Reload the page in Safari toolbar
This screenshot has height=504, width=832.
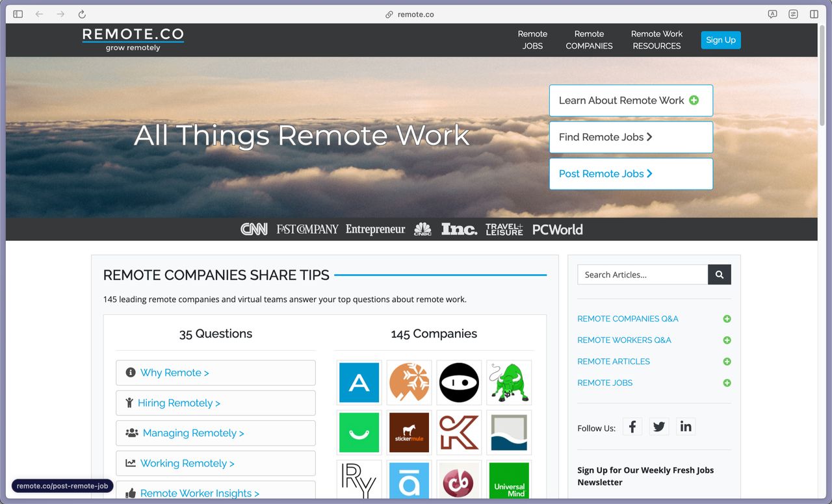point(82,14)
